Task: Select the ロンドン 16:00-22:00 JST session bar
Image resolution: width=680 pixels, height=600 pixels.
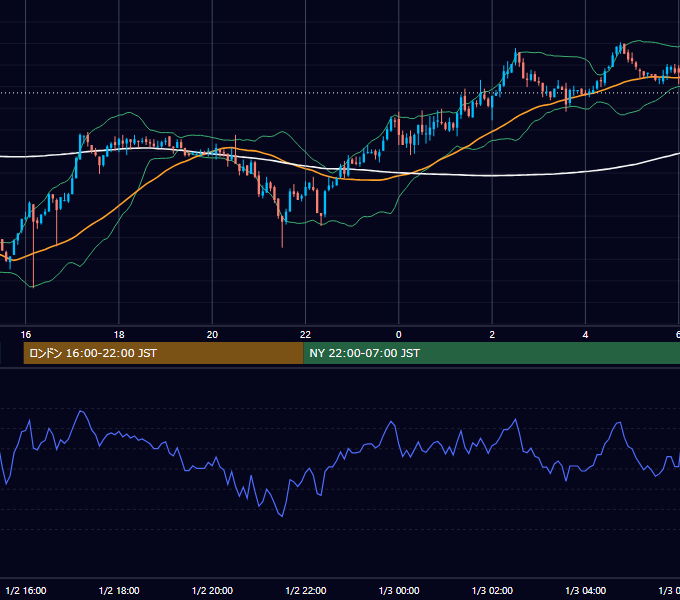Action: (x=163, y=353)
